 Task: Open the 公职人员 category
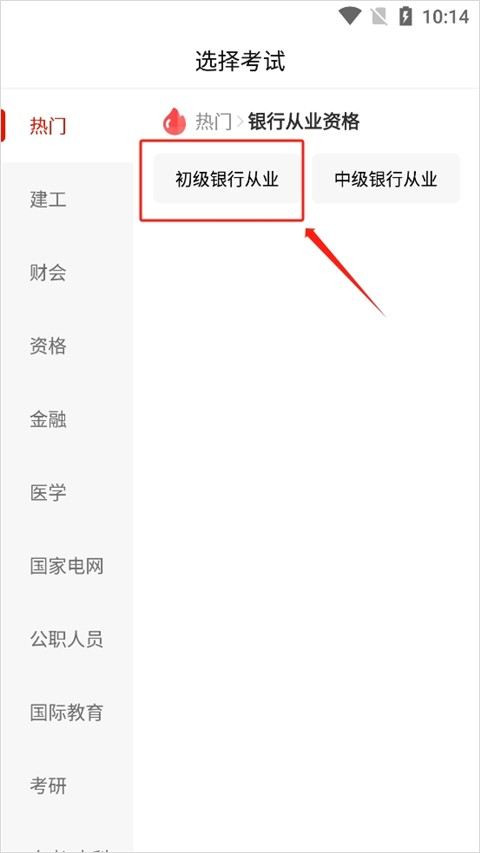(66, 639)
